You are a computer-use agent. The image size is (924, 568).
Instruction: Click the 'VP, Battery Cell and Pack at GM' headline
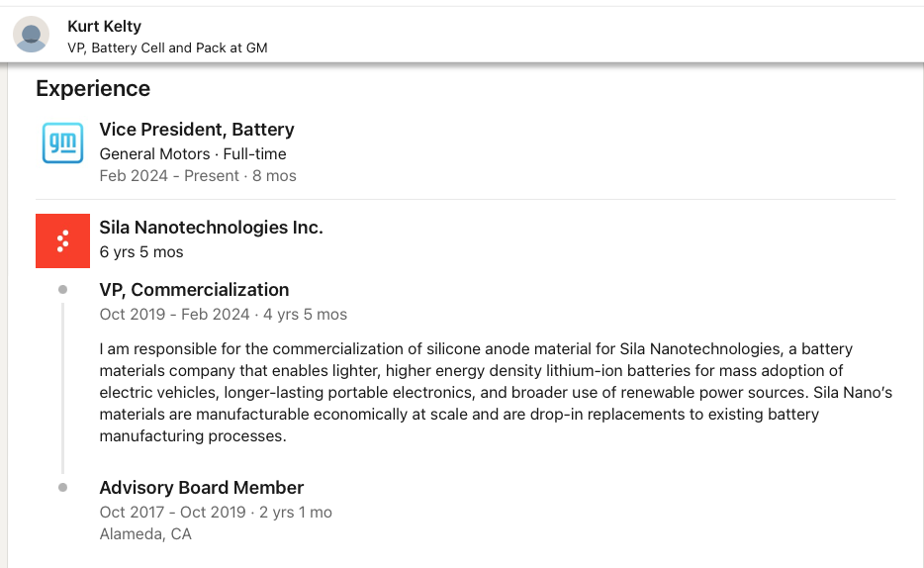coord(167,47)
